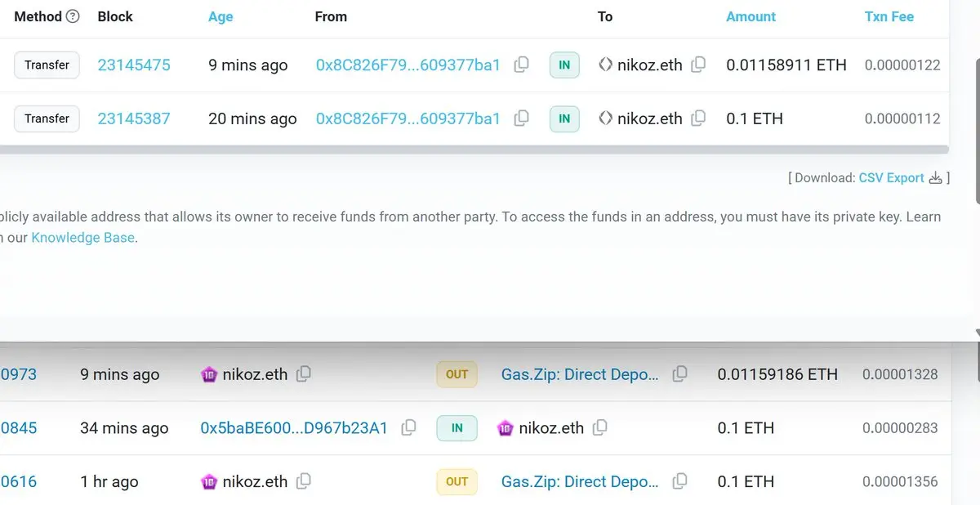The width and height of the screenshot is (980, 505).
Task: Copy 0x5baBE600...D967b23A1 address
Action: 408,427
